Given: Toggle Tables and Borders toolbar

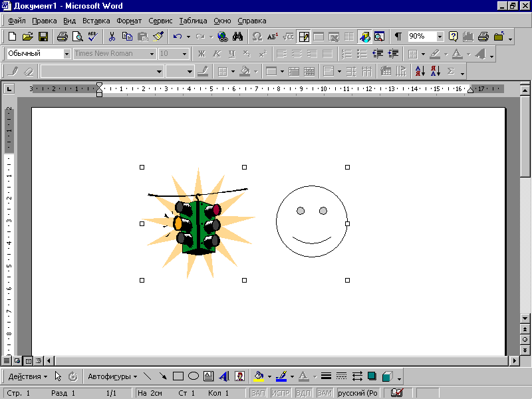Looking at the screenshot, I should point(304,37).
